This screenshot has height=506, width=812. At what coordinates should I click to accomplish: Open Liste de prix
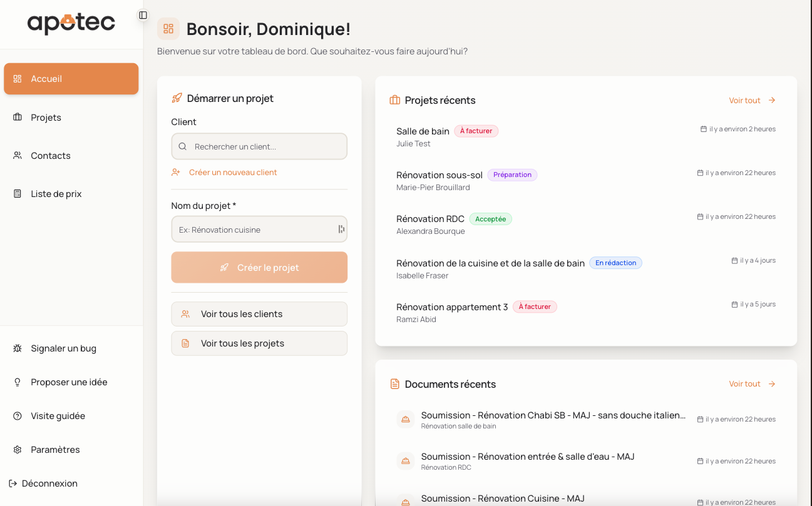(x=71, y=194)
